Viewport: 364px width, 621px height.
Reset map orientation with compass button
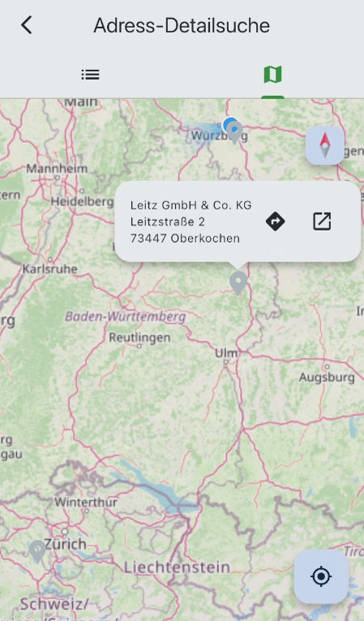(325, 145)
